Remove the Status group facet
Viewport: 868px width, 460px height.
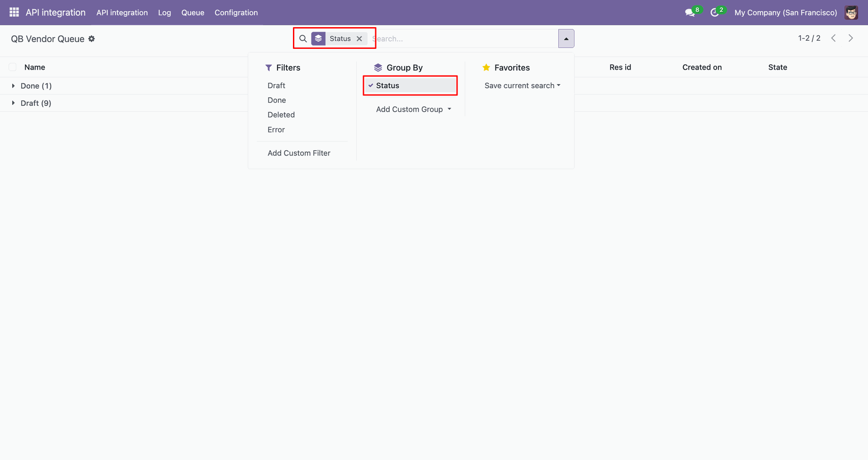coord(359,39)
